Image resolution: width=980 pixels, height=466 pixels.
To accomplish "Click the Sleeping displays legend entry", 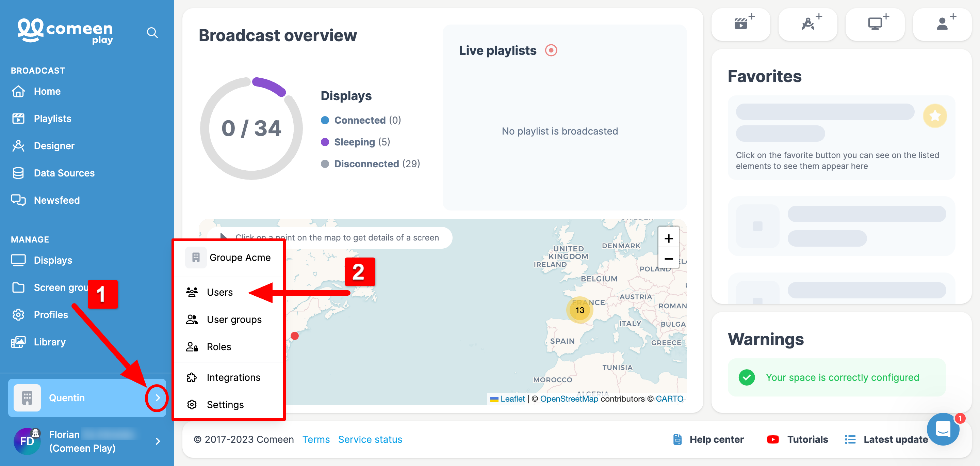I will coord(356,142).
